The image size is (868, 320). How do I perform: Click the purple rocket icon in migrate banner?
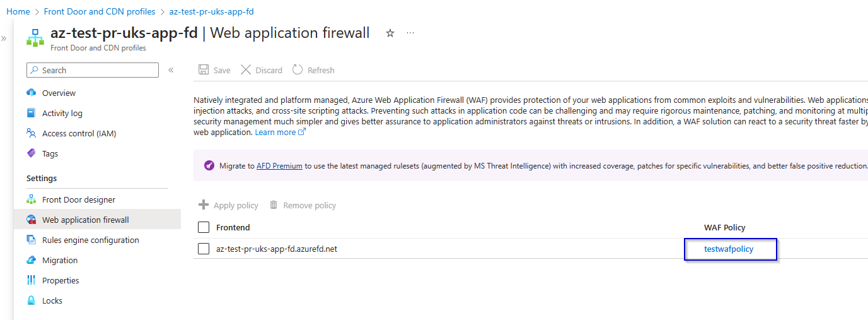point(209,165)
